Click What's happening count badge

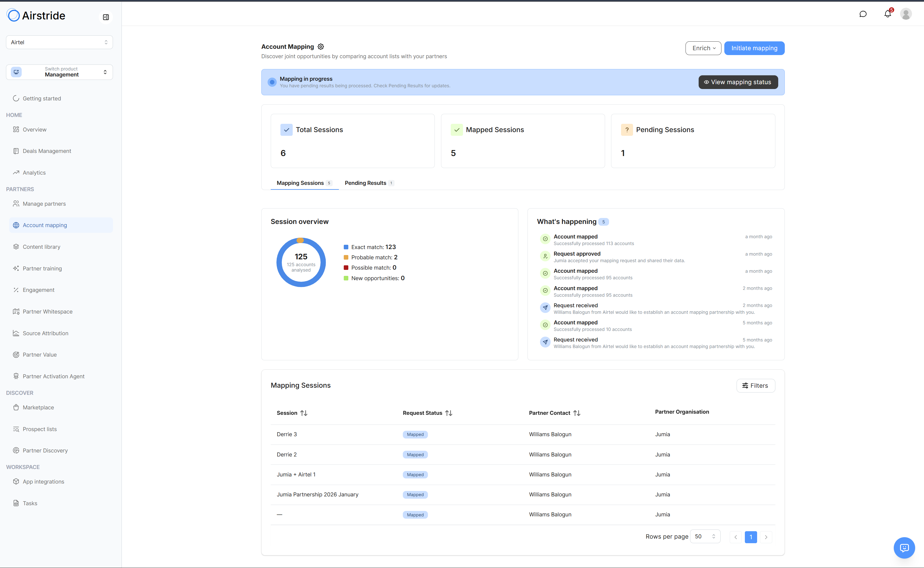(x=603, y=222)
